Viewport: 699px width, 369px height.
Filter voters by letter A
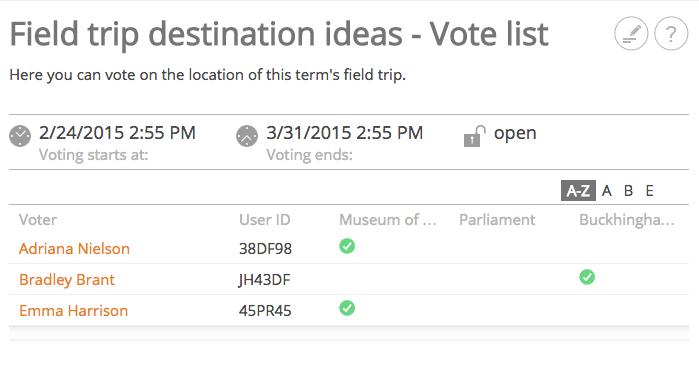tap(606, 191)
